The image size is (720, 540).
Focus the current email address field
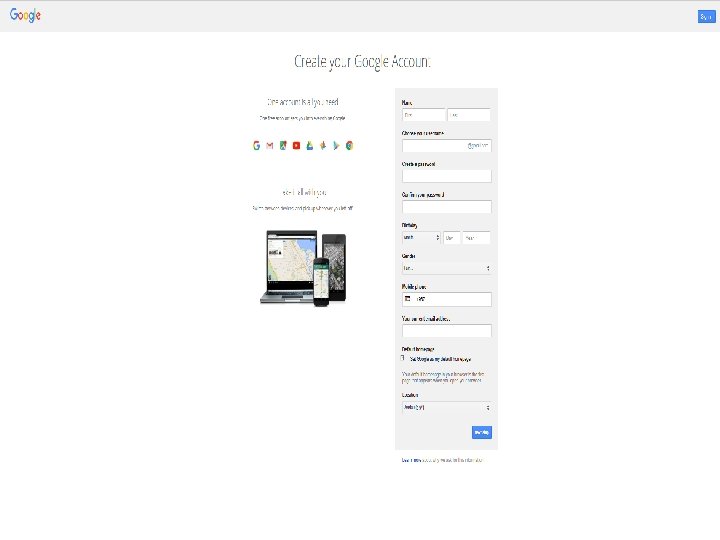coord(447,331)
